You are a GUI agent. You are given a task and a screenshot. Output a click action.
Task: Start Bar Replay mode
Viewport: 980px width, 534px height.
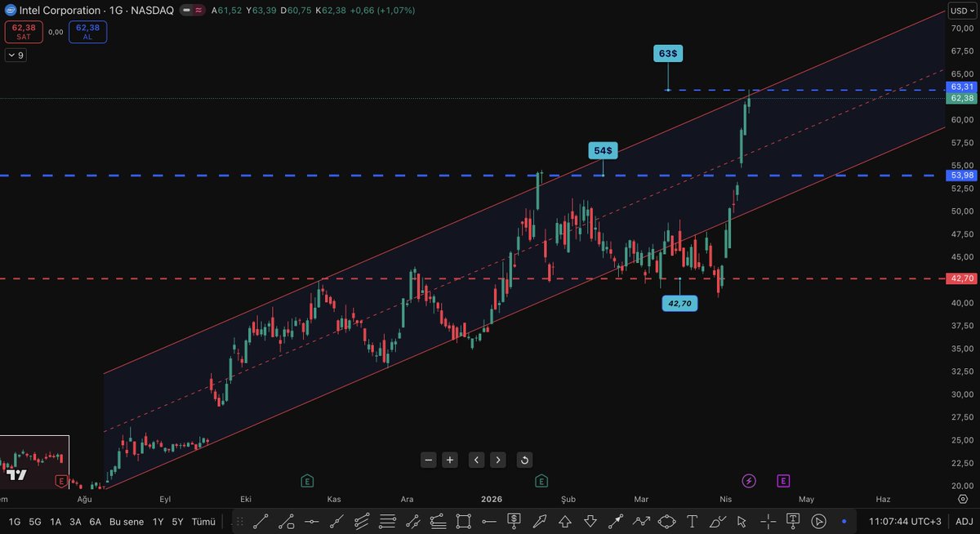(818, 521)
